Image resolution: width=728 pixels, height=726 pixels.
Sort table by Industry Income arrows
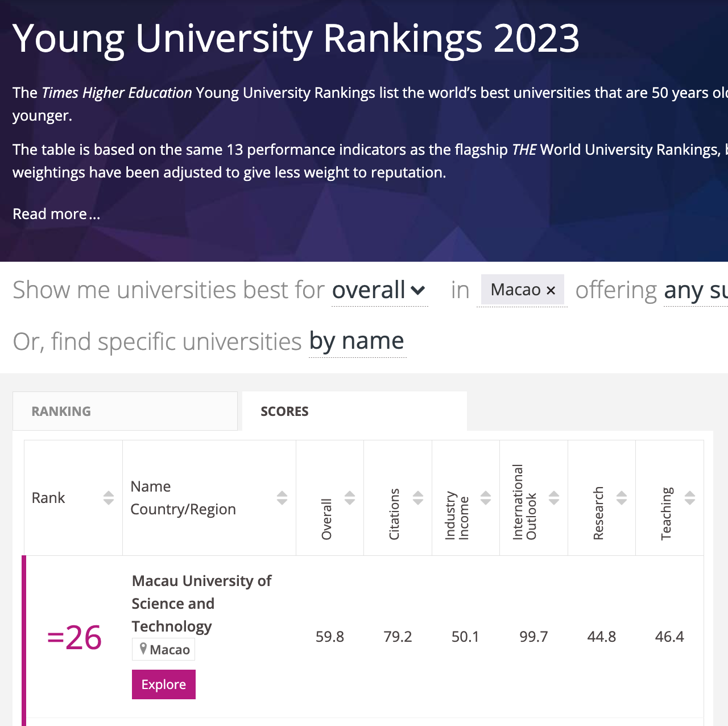[x=486, y=498]
